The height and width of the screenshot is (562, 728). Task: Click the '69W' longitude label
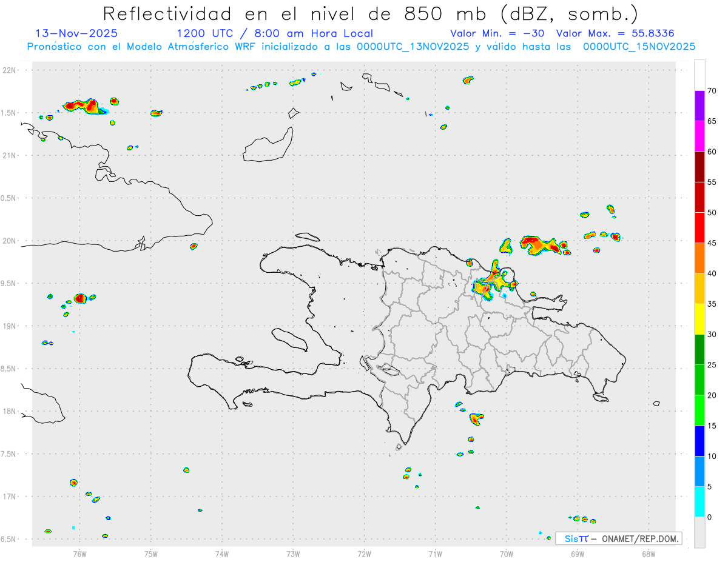click(578, 554)
